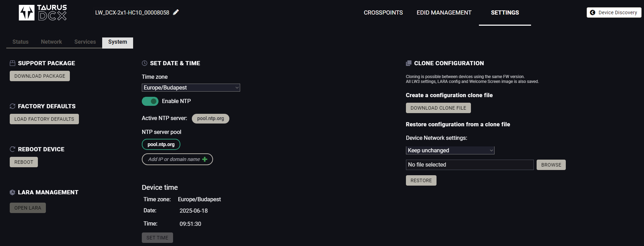Screen dimensions: 644x246
Task: Click the Reboot Device icon
Action: click(13, 149)
